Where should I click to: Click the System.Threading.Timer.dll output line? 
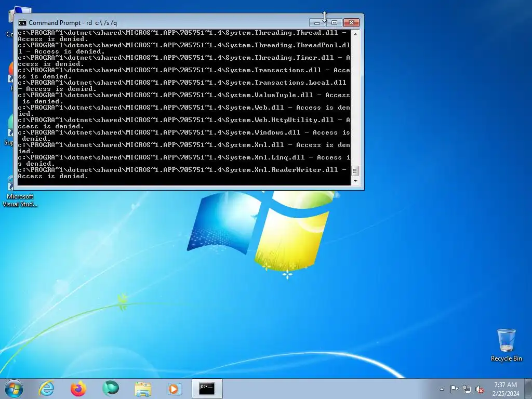[x=183, y=61]
